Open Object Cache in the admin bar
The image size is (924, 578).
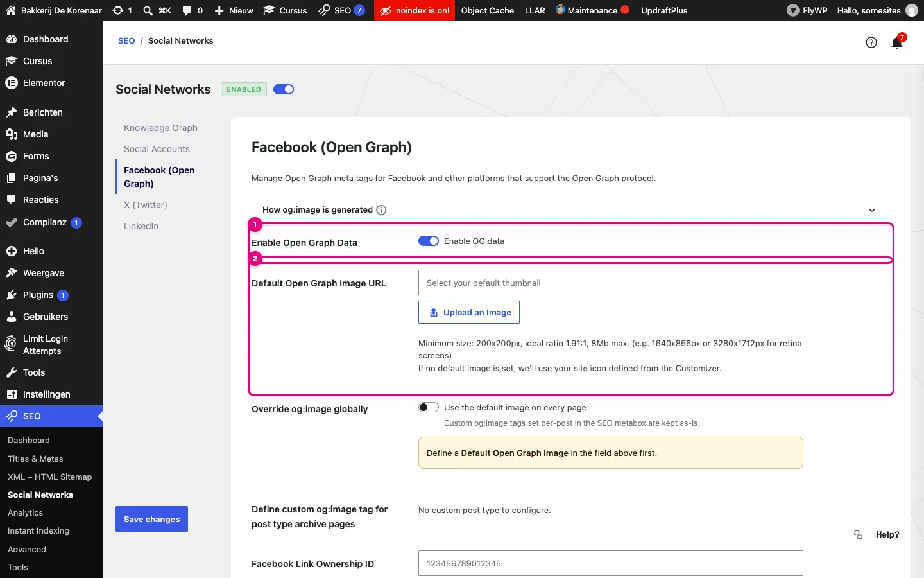[x=488, y=10]
